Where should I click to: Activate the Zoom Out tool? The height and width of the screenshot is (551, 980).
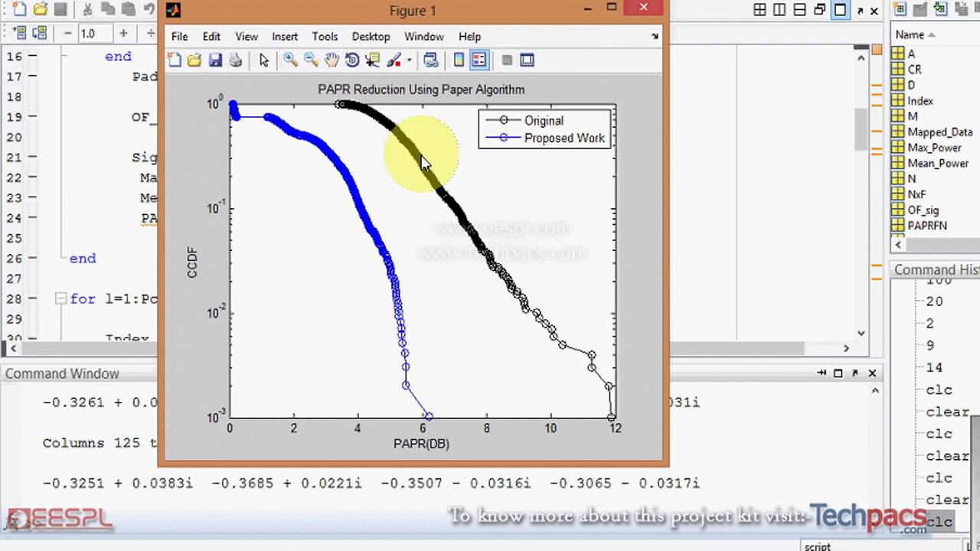pyautogui.click(x=311, y=60)
